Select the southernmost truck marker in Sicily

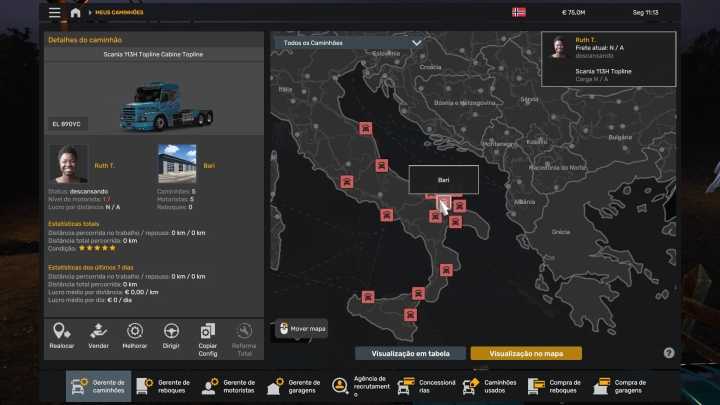410,315
